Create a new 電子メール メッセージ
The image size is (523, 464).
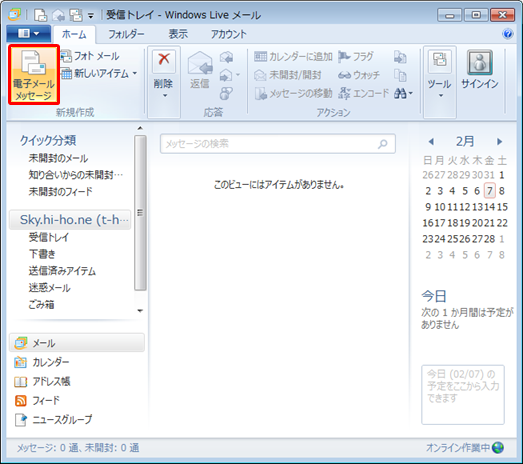[x=34, y=75]
